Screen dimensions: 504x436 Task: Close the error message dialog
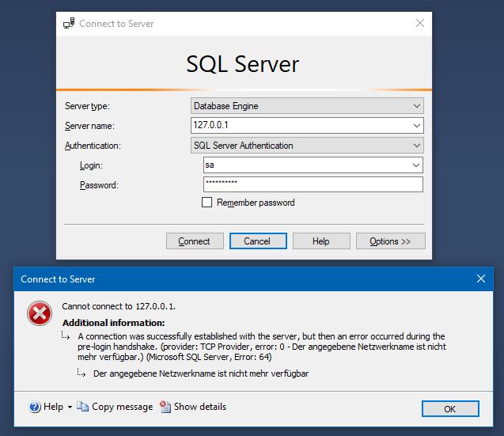(480, 279)
